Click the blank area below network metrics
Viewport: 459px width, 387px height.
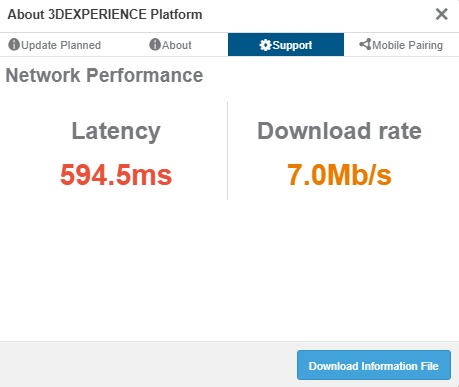pos(229,270)
